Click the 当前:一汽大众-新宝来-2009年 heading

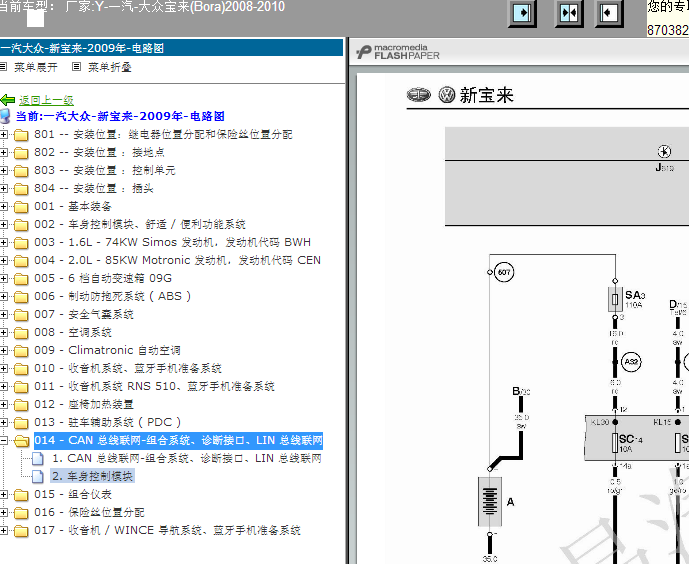coord(120,116)
